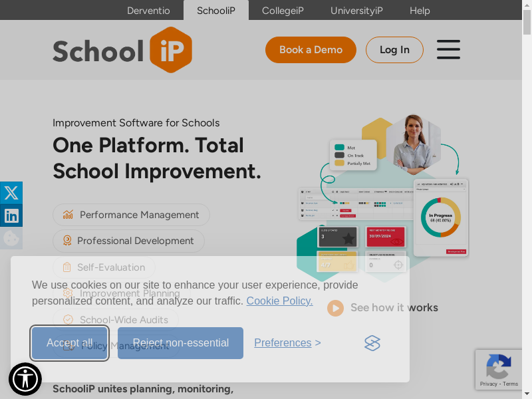Open the hamburger navigation menu

point(448,50)
